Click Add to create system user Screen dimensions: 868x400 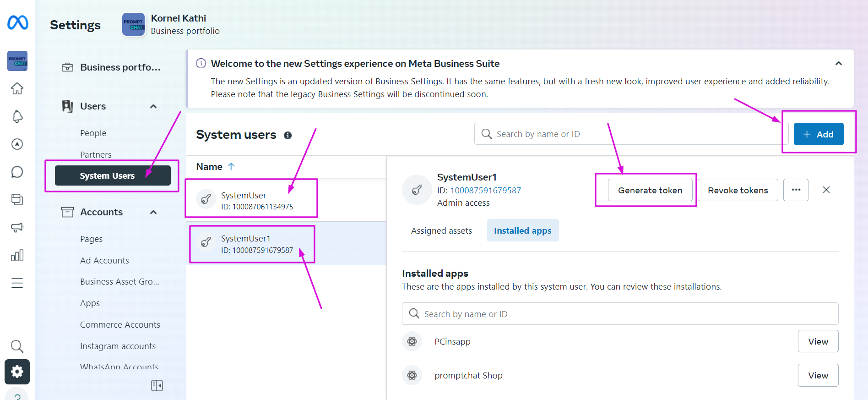pos(819,134)
